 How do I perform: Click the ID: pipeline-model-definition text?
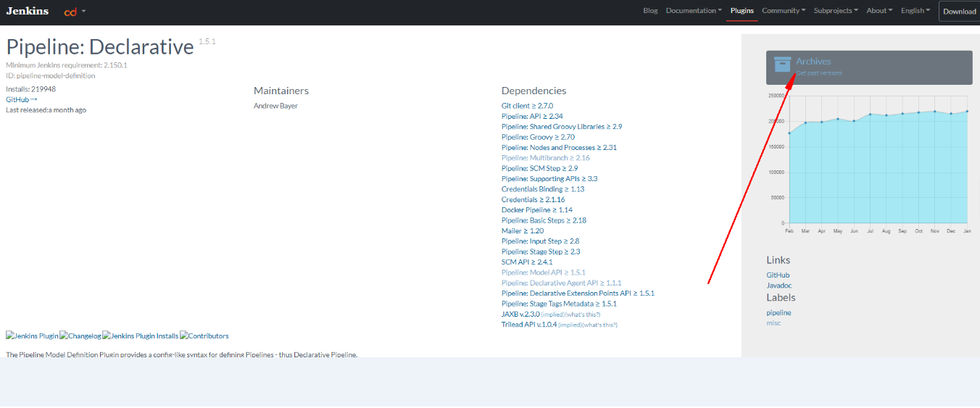50,75
